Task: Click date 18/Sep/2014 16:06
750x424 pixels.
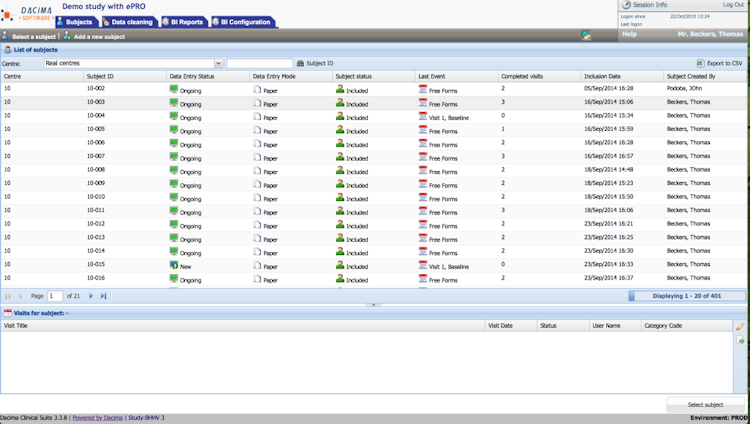Action: click(x=608, y=210)
